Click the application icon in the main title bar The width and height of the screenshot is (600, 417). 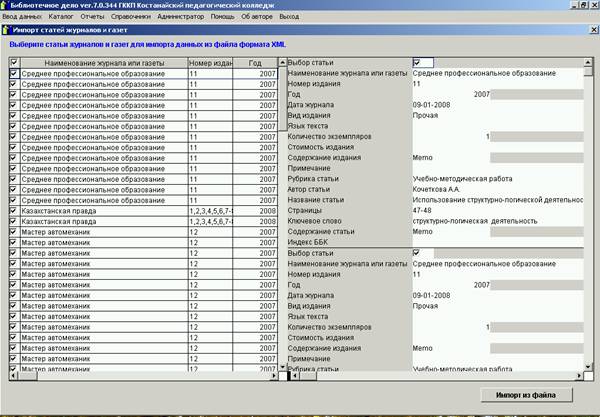[x=4, y=5]
